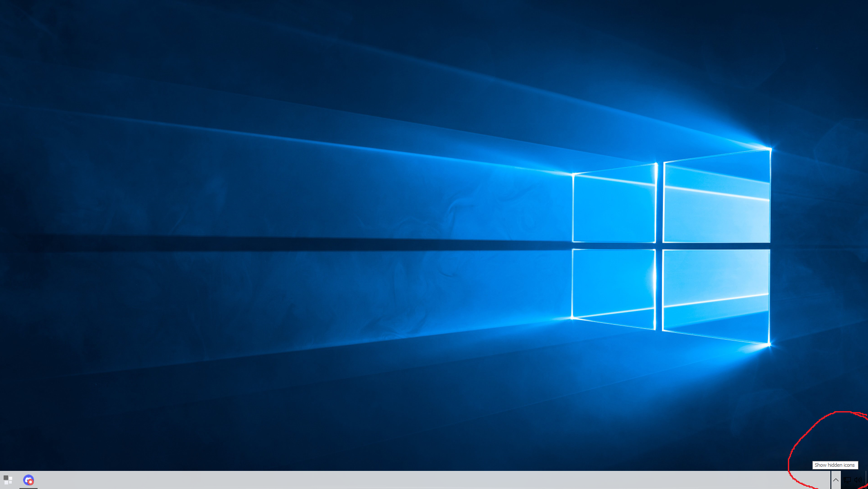Open the Start menu button

(8, 479)
